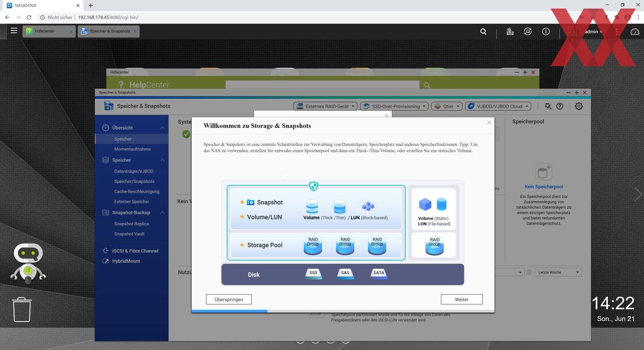The width and height of the screenshot is (644, 350).
Task: Select Datenträger/VJBOD in sidebar
Action: pos(134,171)
